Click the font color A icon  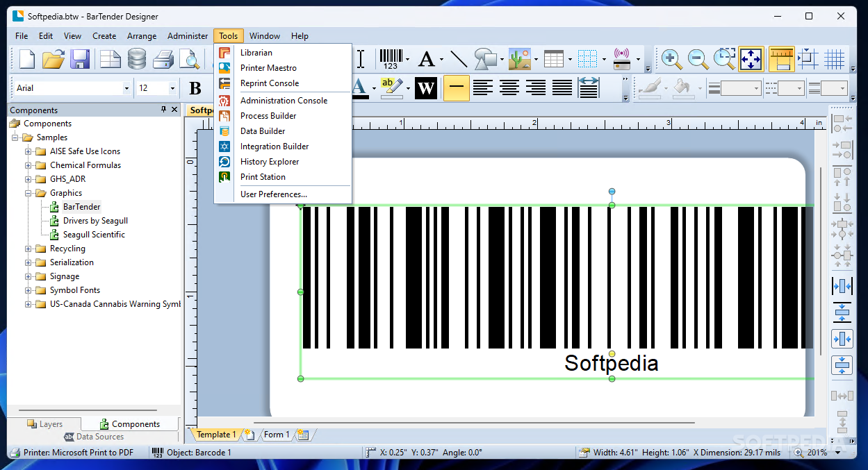pyautogui.click(x=359, y=88)
